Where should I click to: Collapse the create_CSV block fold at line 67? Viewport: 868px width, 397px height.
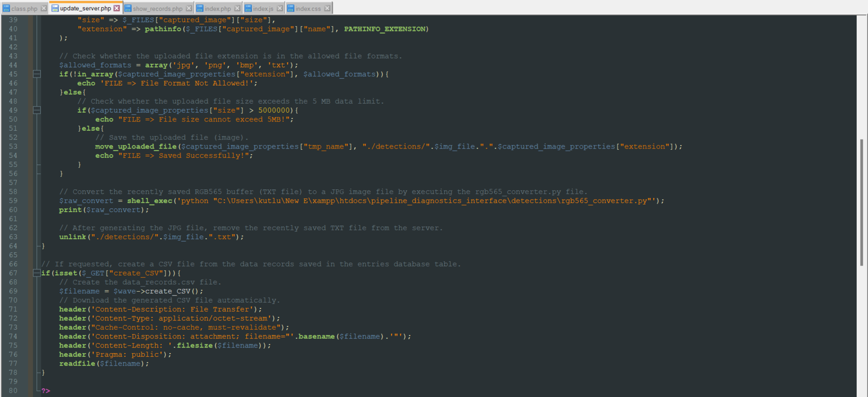[37, 273]
